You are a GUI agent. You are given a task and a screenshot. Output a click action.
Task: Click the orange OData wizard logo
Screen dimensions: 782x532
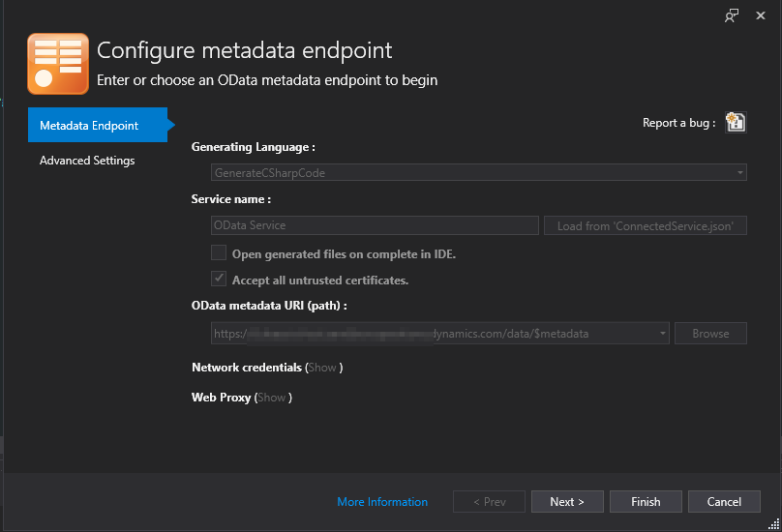click(58, 64)
